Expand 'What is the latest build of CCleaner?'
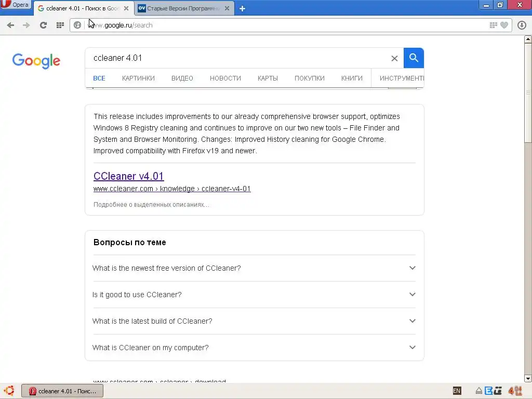The width and height of the screenshot is (532, 399). click(x=254, y=321)
